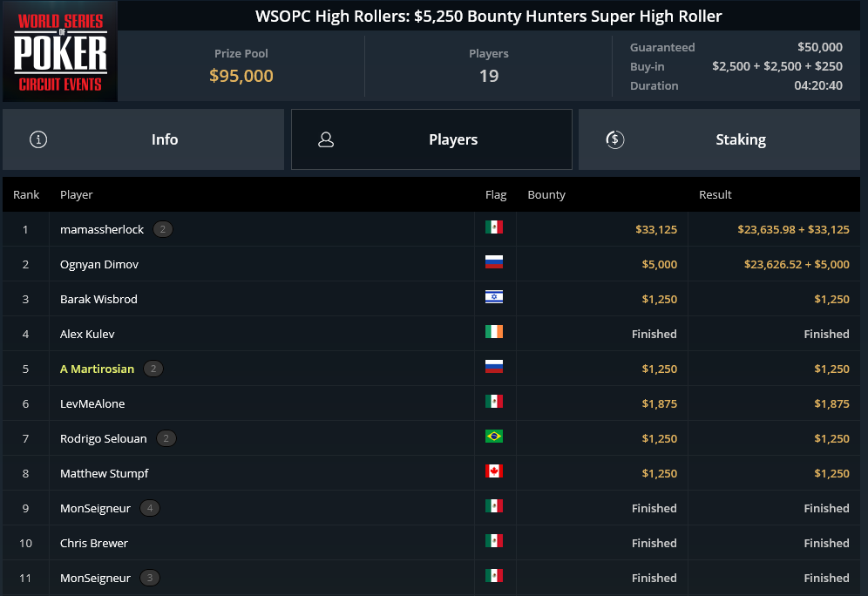Click Barak Wisbrod's Israel flag

click(494, 297)
